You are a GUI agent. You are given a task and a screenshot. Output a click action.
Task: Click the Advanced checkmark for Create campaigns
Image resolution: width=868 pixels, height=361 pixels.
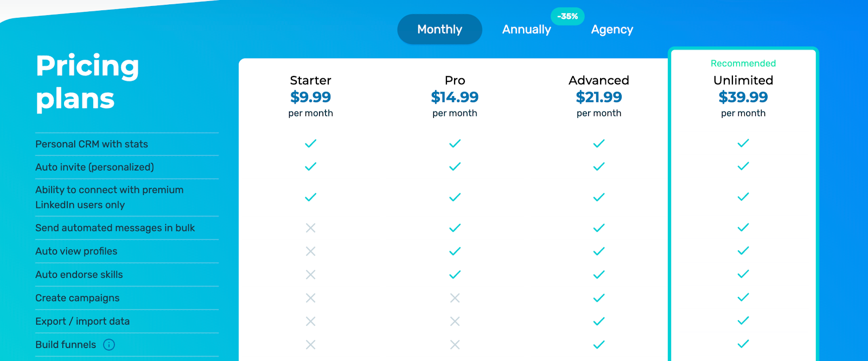[x=598, y=297]
